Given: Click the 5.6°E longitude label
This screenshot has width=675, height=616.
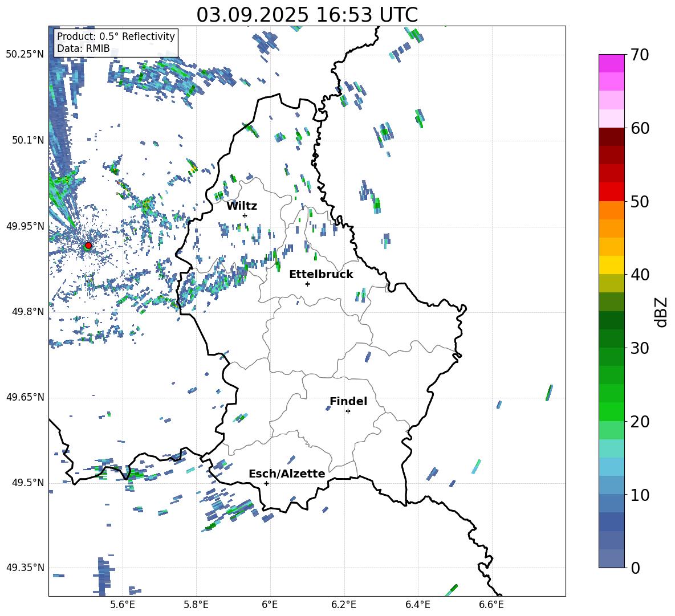Looking at the screenshot, I should click(122, 605).
